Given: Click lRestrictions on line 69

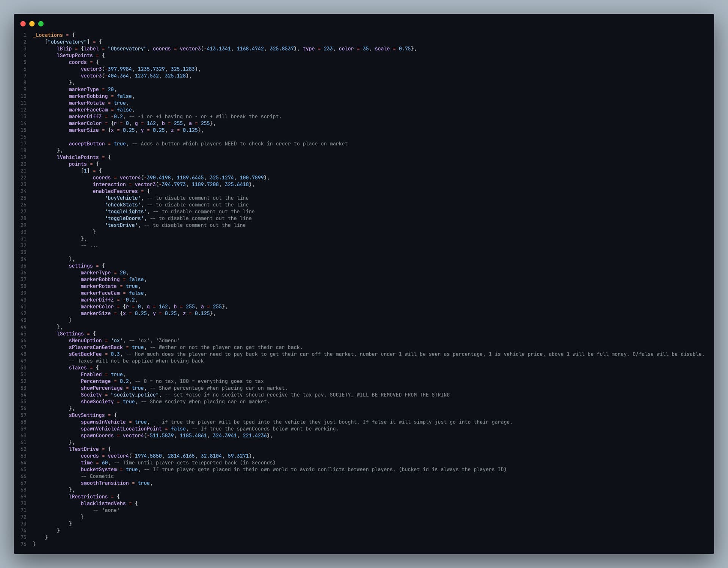Looking at the screenshot, I should tap(88, 497).
